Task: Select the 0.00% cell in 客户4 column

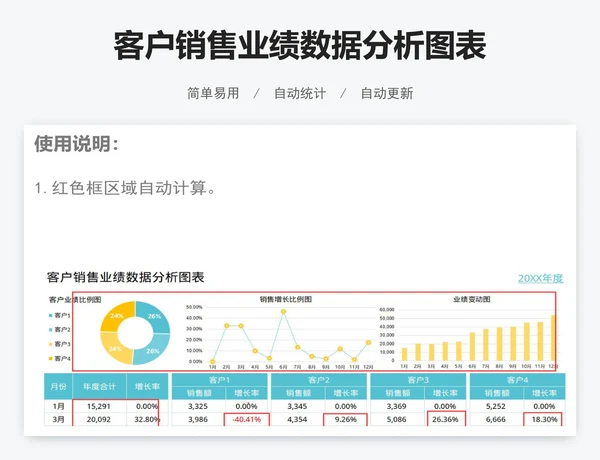Action: pyautogui.click(x=544, y=406)
